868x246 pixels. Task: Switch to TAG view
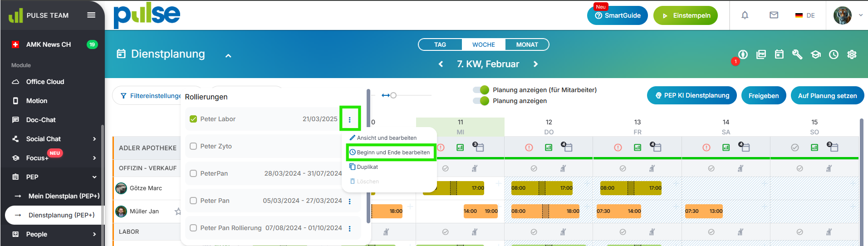tap(440, 44)
